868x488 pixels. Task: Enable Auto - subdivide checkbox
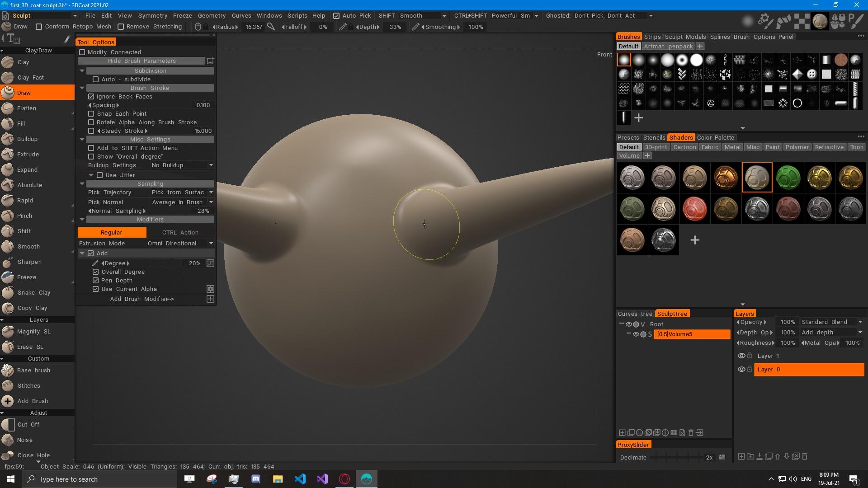pyautogui.click(x=96, y=80)
